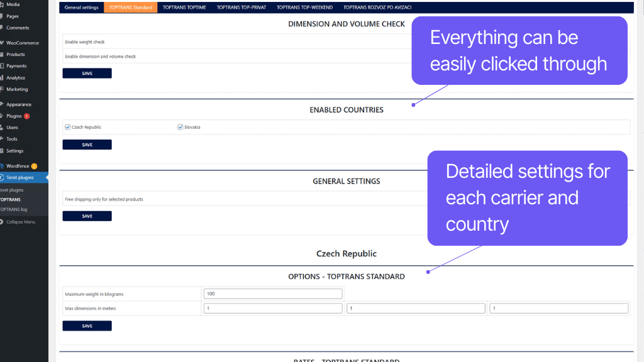Collapse the admin sidebar menu
The height and width of the screenshot is (362, 644).
21,222
